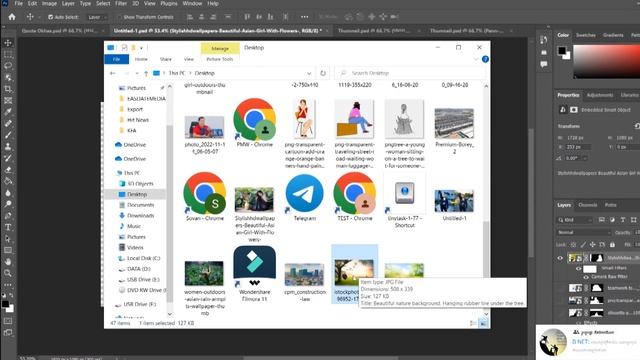Switch to Adjustments panel tab
Viewport: 640px width, 360px height.
(x=600, y=95)
